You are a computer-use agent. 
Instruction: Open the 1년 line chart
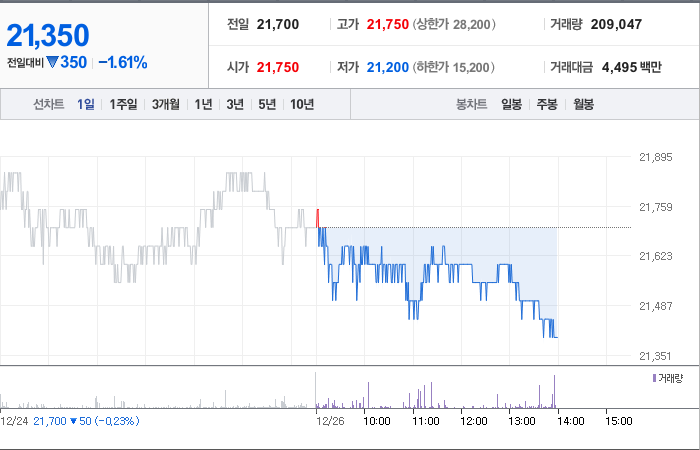203,104
